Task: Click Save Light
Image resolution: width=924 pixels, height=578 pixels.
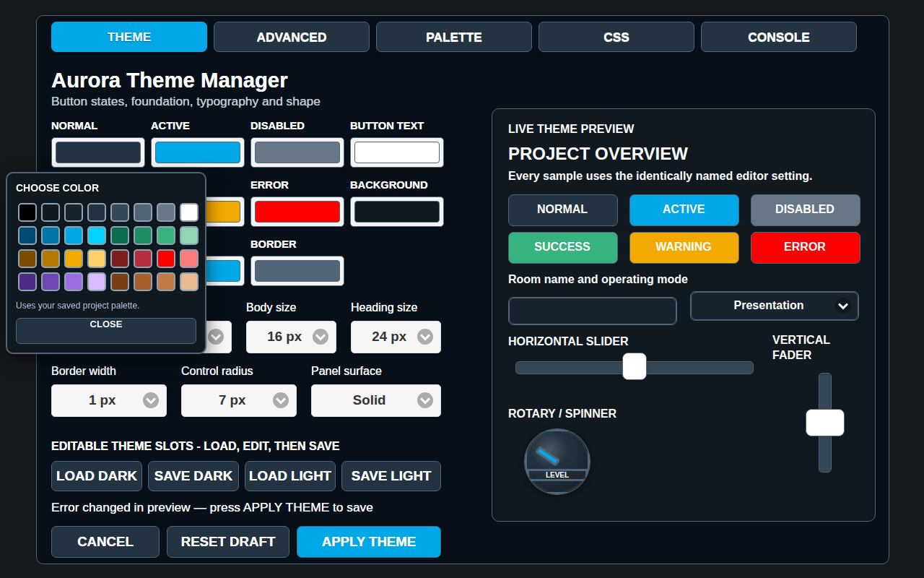Action: pos(391,476)
